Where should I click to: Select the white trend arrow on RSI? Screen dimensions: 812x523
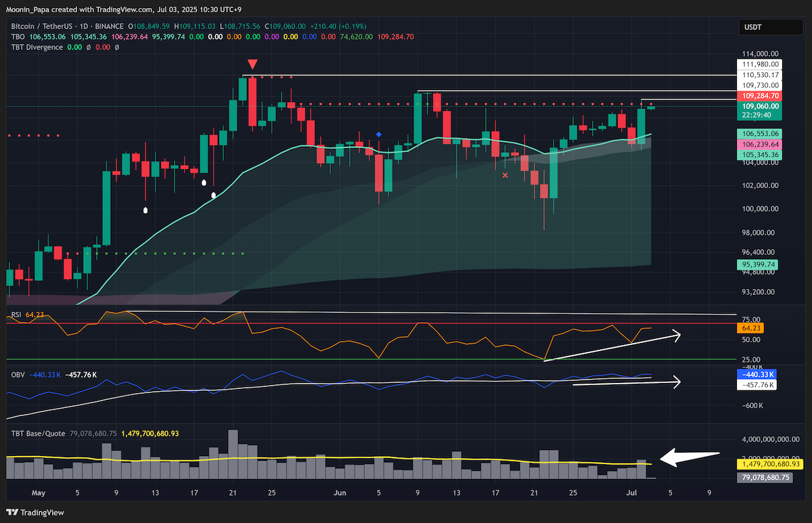612,346
